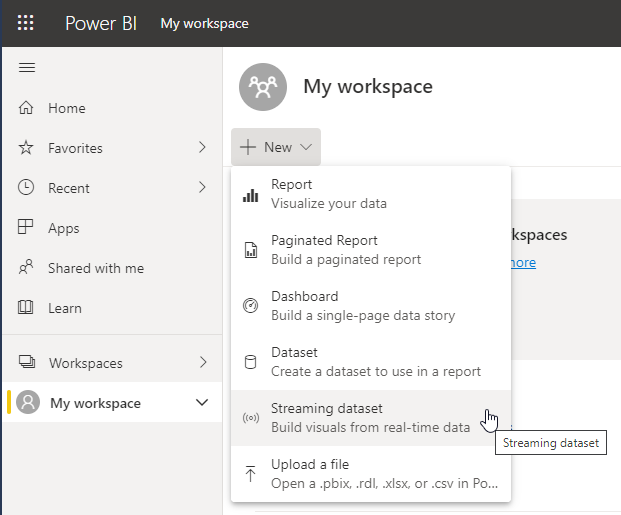This screenshot has width=621, height=515.
Task: Click the Shared with me people icon
Action: (26, 267)
